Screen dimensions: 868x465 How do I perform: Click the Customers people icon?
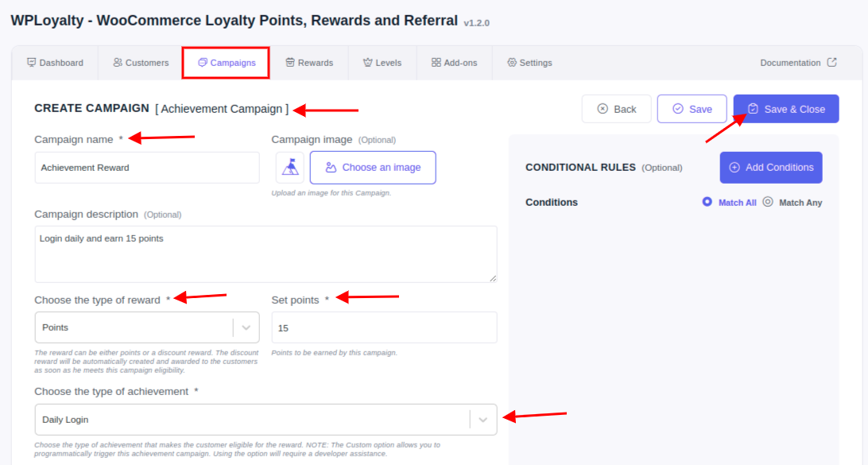coord(118,63)
